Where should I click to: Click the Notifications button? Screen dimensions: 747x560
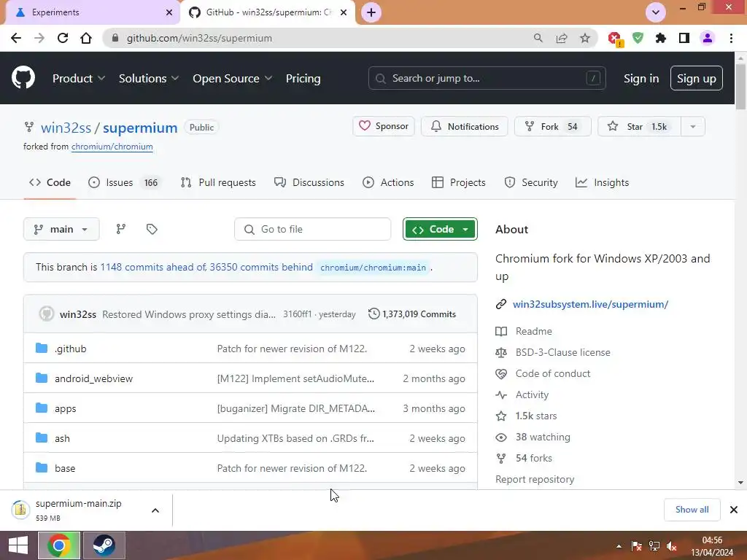(465, 126)
